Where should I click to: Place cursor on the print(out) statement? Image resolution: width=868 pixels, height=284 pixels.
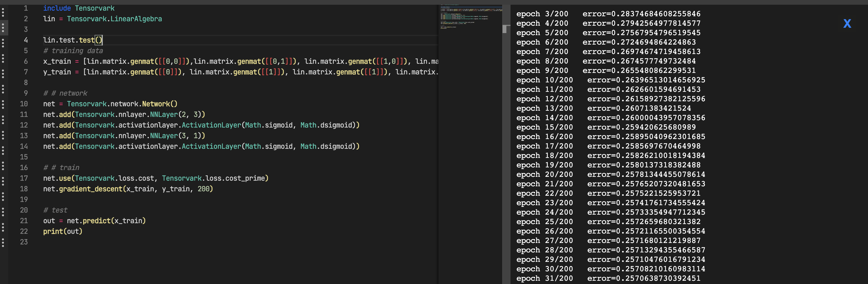click(62, 231)
